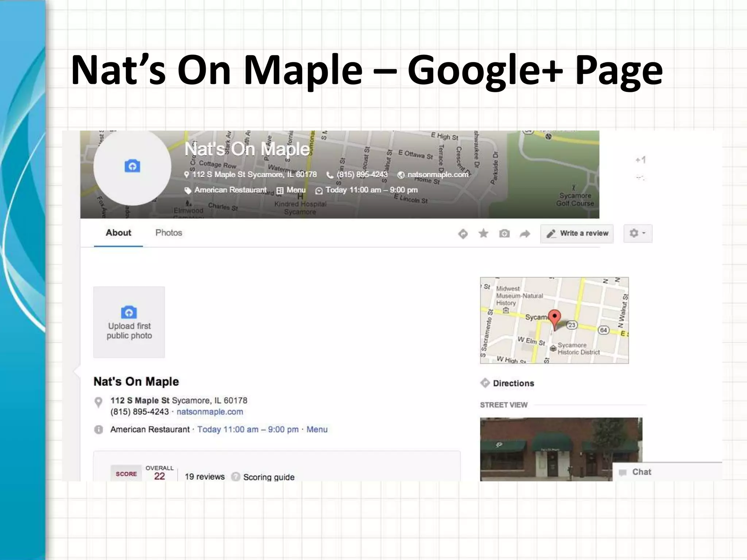The width and height of the screenshot is (747, 560).
Task: Click the red map pin marker
Action: tap(555, 319)
